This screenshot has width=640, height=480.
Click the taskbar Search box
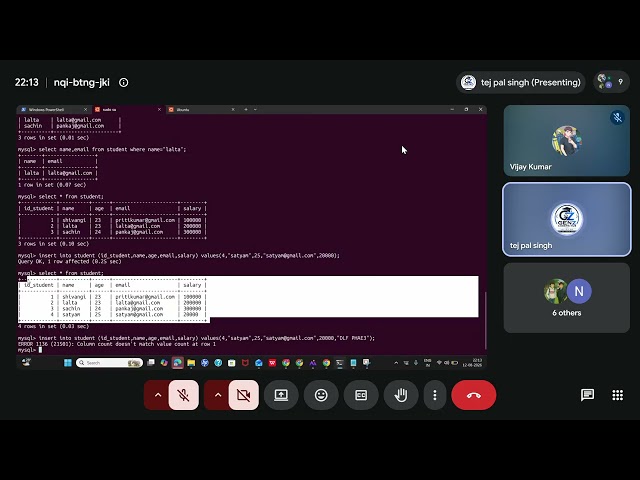click(109, 362)
